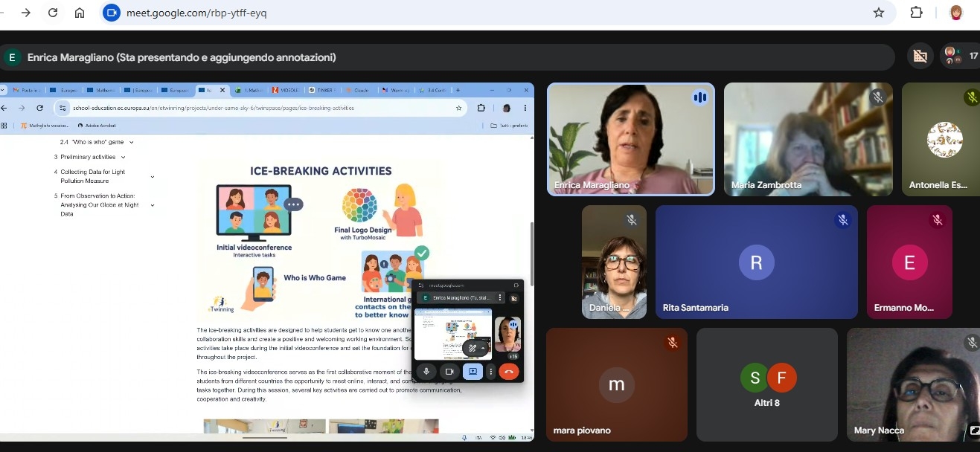Open the Chrome profile avatar menu
This screenshot has width=980, height=452.
click(956, 13)
